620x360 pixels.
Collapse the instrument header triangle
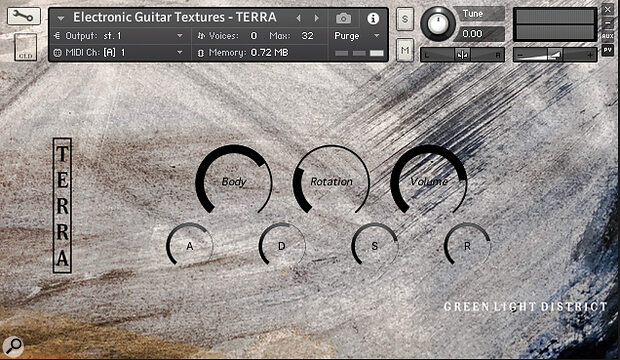(x=60, y=18)
